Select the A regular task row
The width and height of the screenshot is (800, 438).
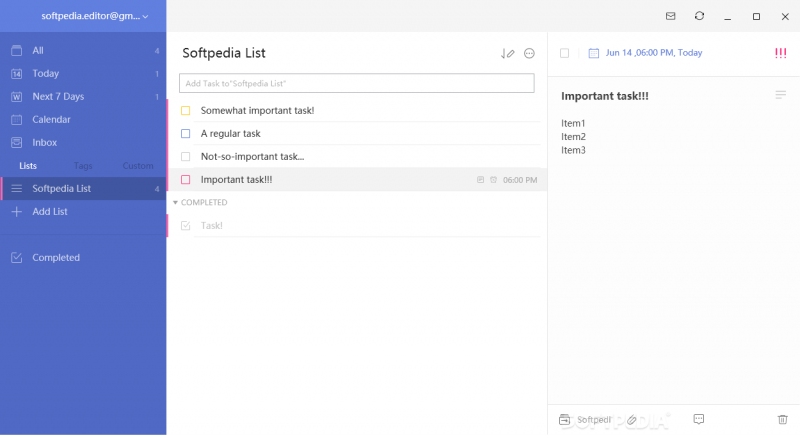pyautogui.click(x=357, y=133)
